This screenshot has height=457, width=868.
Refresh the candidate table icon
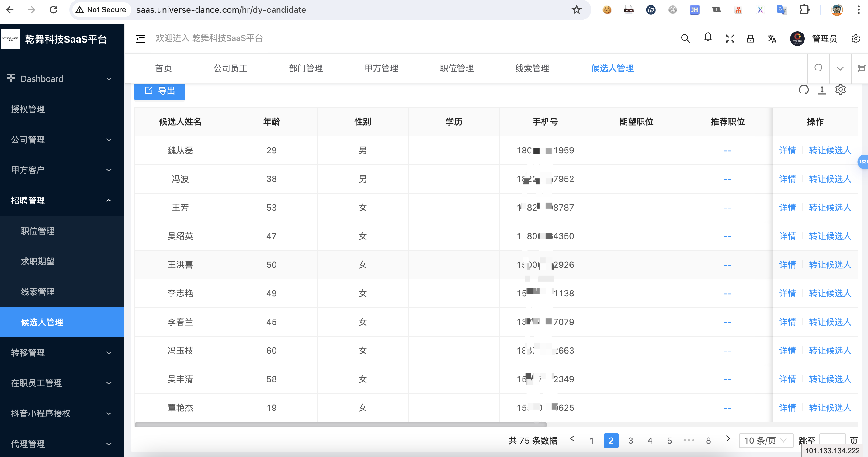[x=804, y=90]
